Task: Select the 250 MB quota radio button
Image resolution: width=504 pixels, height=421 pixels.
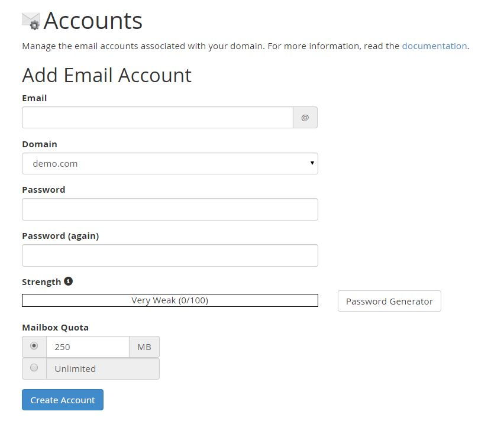Action: (34, 346)
